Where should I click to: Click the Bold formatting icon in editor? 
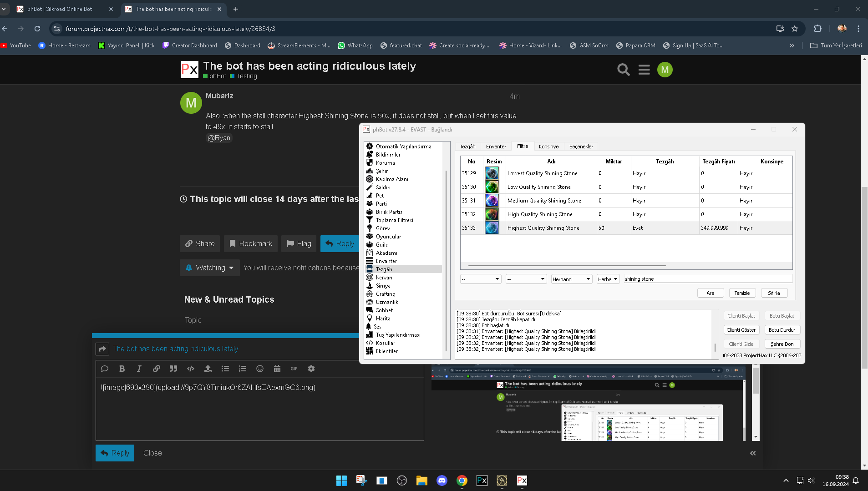(122, 369)
